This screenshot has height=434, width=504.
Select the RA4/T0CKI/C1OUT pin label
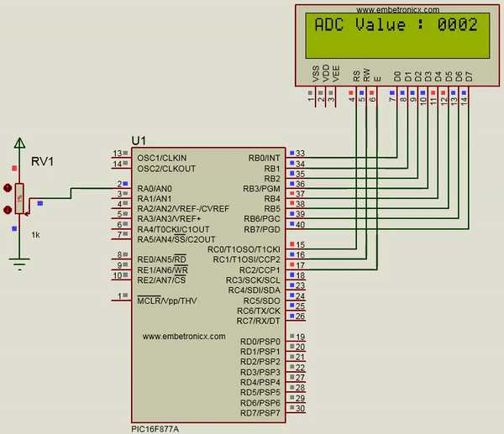[x=173, y=229]
